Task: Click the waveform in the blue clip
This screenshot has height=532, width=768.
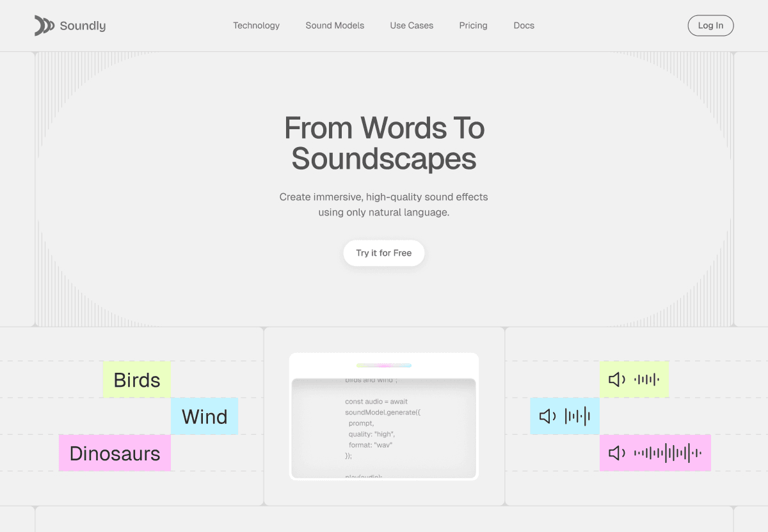Action: point(577,417)
